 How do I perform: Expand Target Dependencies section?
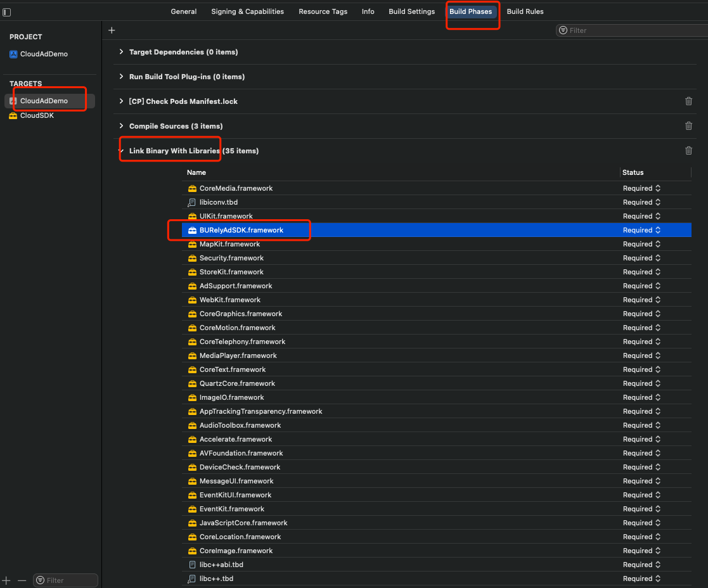121,52
